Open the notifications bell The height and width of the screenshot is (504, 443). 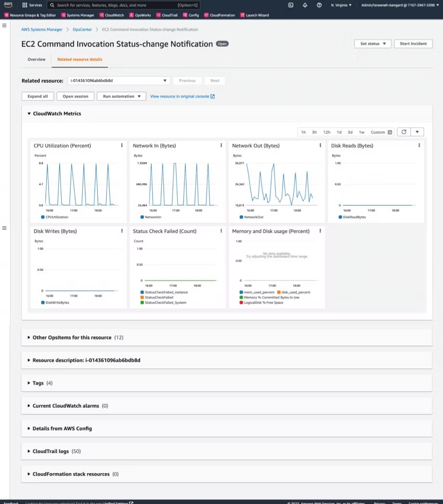tap(305, 5)
